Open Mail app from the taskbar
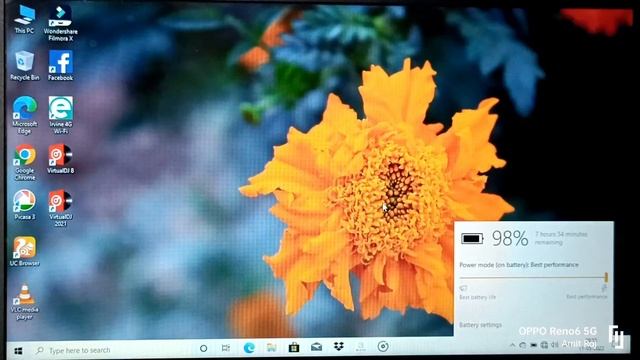Image resolution: width=640 pixels, height=360 pixels. (x=316, y=347)
